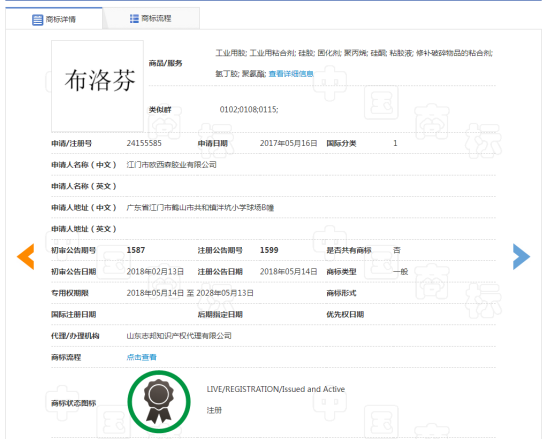Screen dimensions: 554x440
Task: Click the 类似群 label
Action: (x=160, y=110)
